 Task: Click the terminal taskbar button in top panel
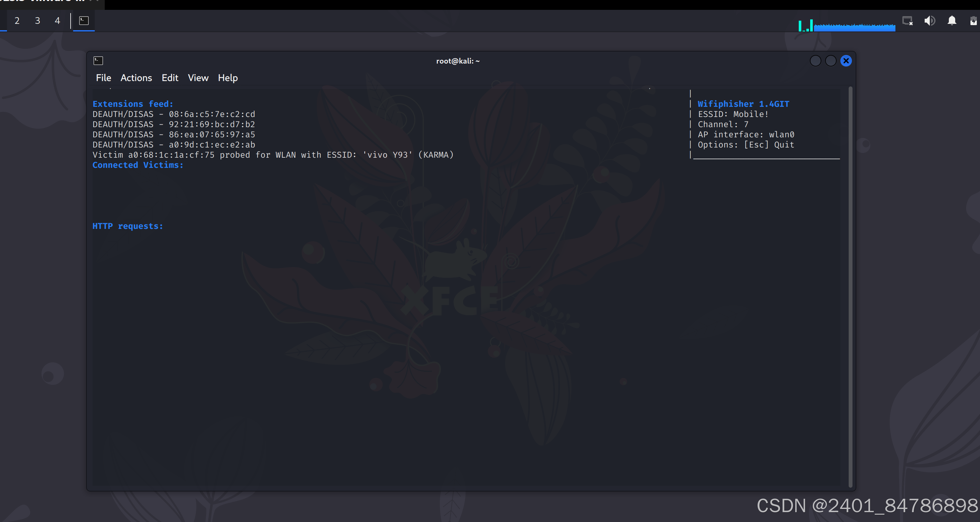click(84, 21)
